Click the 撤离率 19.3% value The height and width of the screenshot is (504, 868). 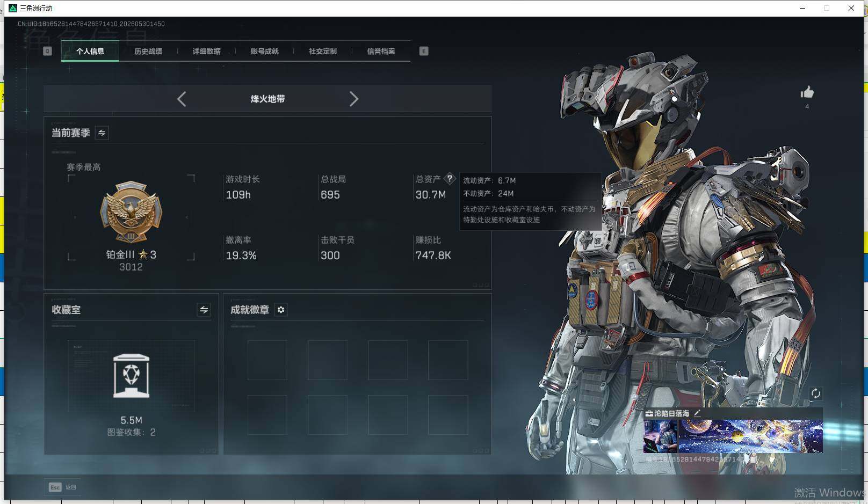click(241, 255)
